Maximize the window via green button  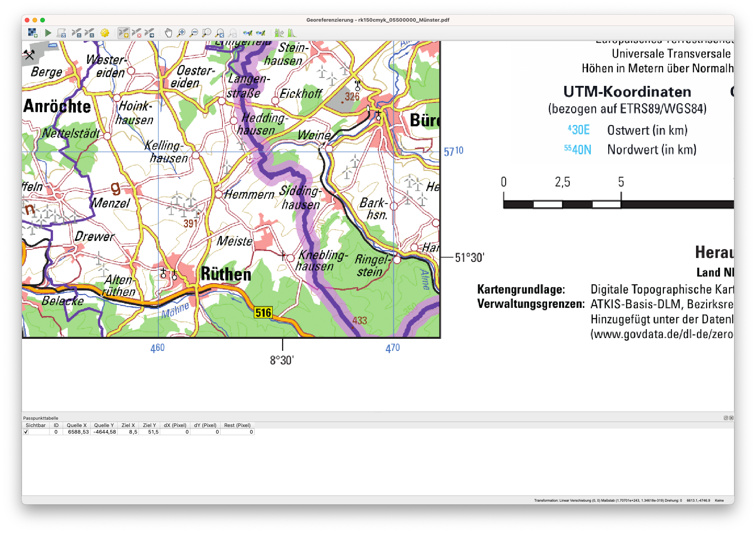tap(43, 20)
